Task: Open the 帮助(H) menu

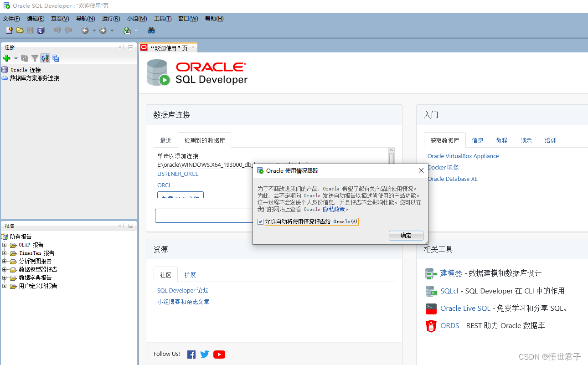Action: [x=214, y=19]
